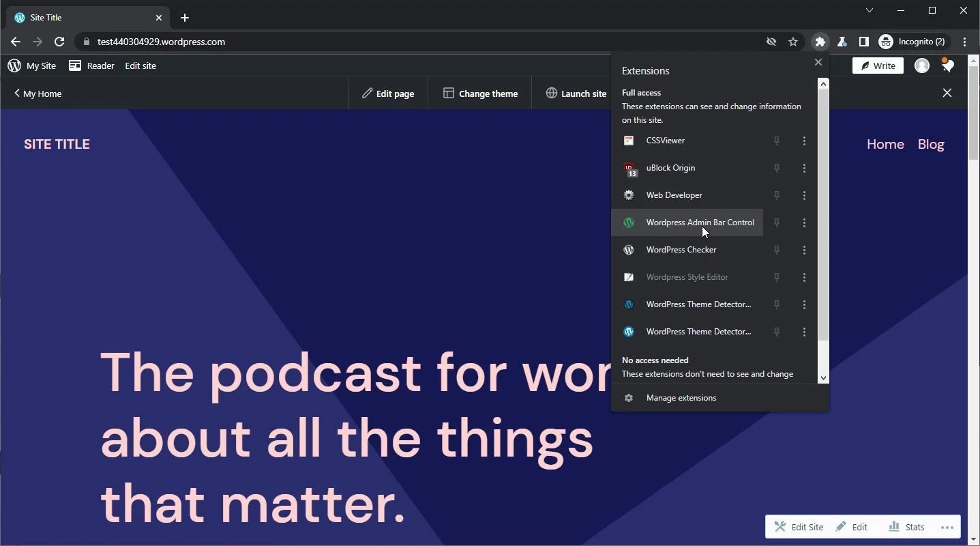Open more options for Web Developer

click(804, 195)
